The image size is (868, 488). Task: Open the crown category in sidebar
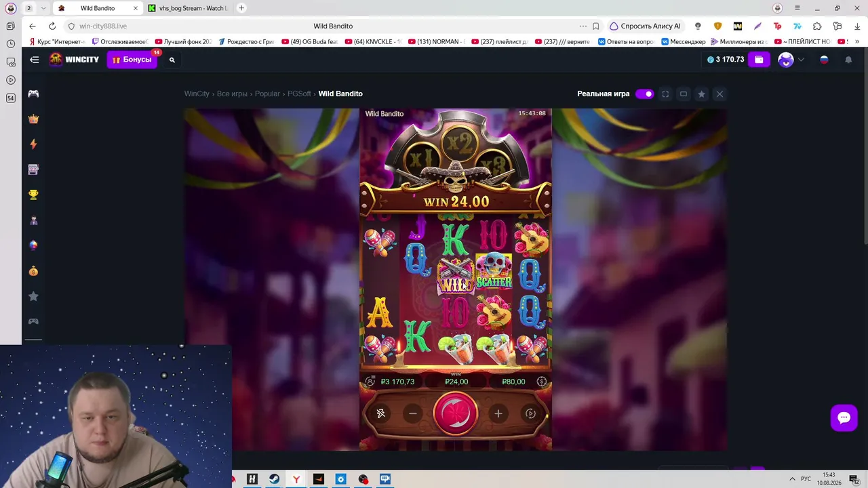point(33,119)
